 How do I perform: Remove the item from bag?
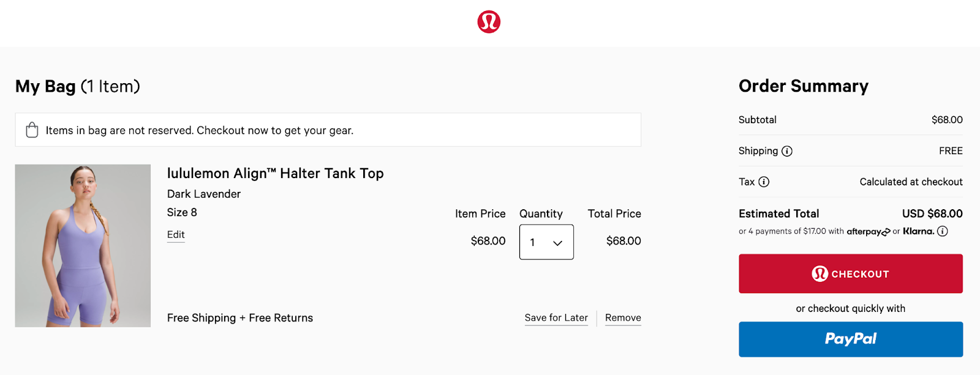click(623, 317)
